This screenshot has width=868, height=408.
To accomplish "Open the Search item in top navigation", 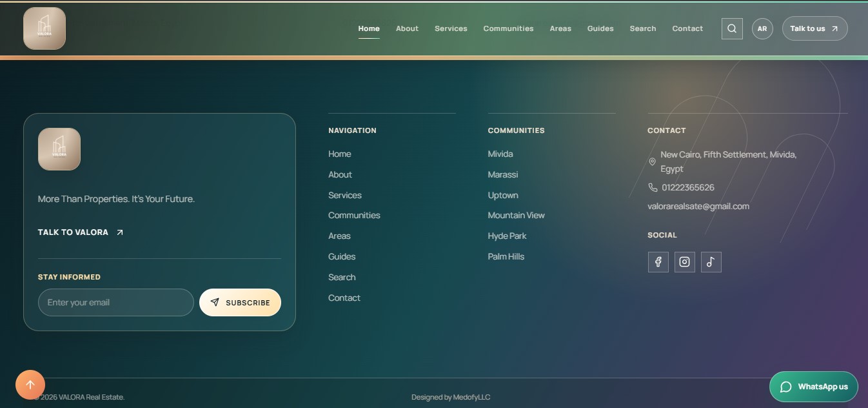I will [x=643, y=28].
